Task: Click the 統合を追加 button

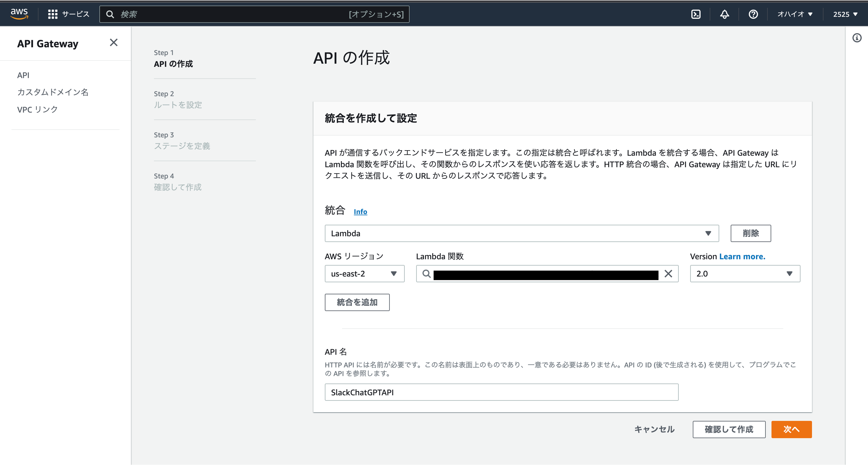Action: [357, 302]
